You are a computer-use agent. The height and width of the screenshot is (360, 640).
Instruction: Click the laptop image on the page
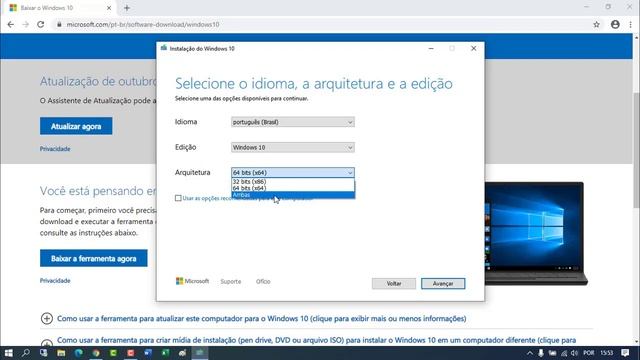[x=536, y=233]
